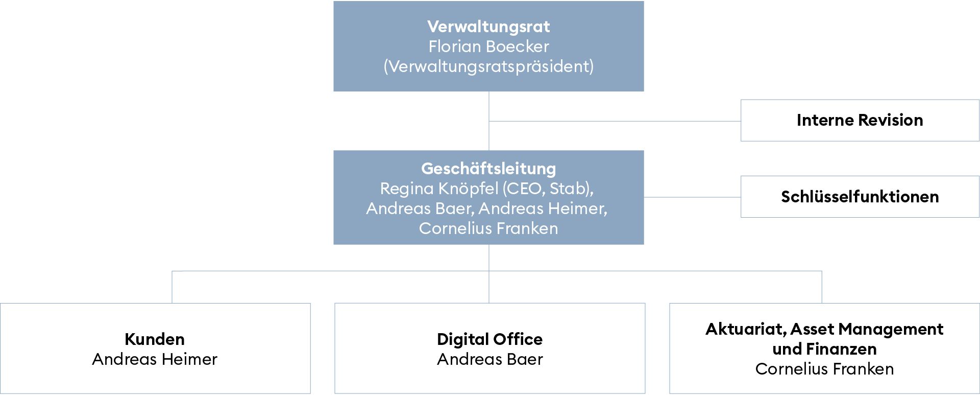Click the Verwaltungsrat heading in top box
This screenshot has height=395, width=980.
click(488, 27)
